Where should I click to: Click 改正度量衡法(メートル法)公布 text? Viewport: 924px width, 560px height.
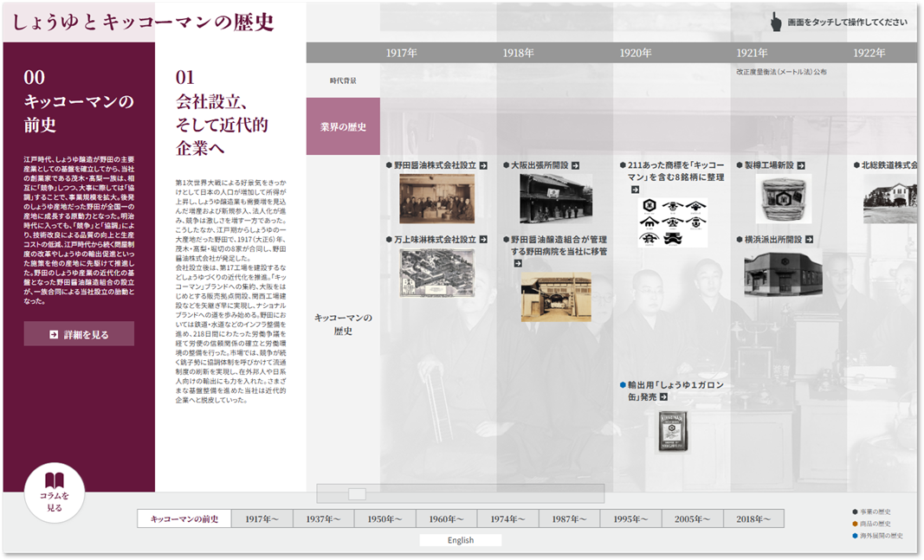[x=781, y=72]
